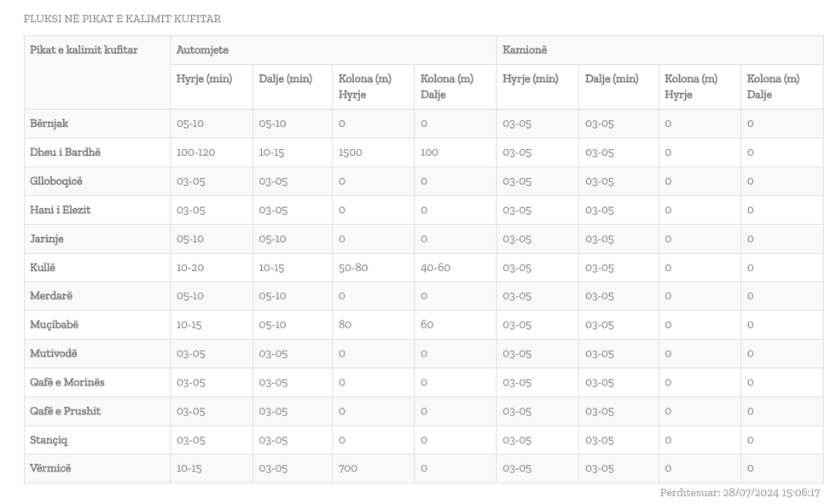Click the Bërnjak border crossing row label

(x=49, y=124)
